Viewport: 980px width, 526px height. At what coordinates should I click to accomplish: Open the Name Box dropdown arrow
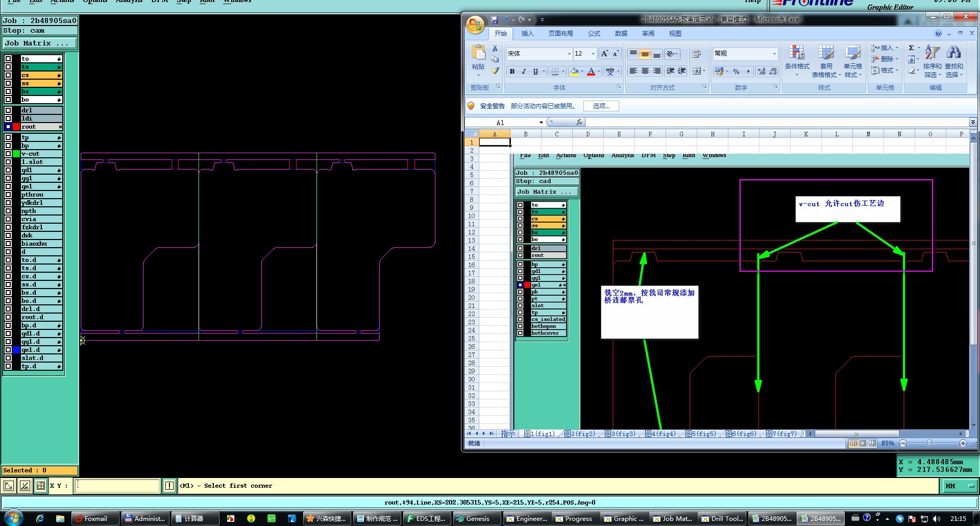(x=541, y=123)
